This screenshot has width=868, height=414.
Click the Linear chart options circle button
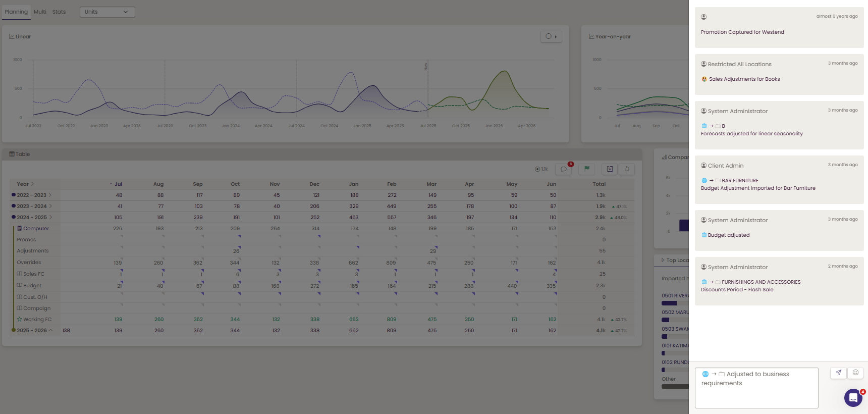pyautogui.click(x=551, y=36)
